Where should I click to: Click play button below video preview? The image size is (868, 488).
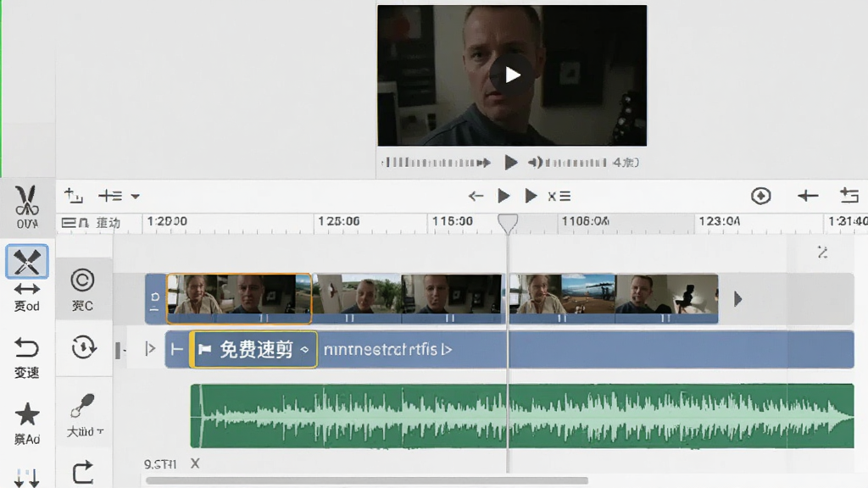point(510,162)
